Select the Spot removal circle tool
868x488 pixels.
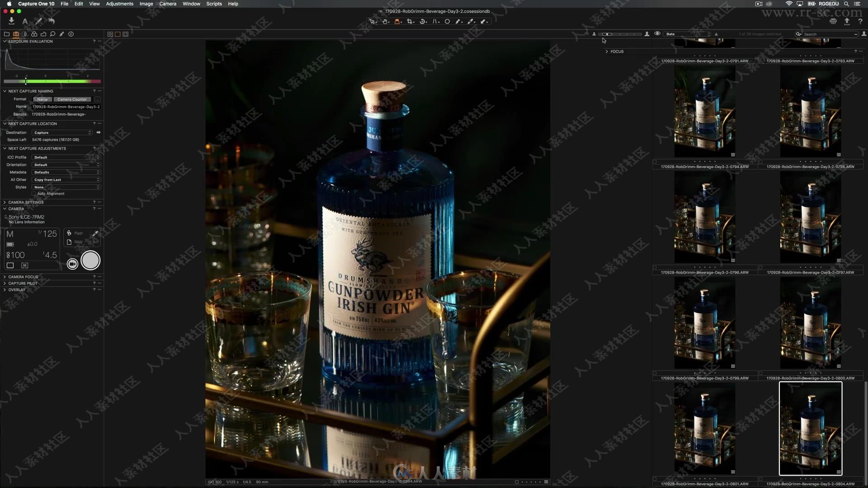(447, 21)
